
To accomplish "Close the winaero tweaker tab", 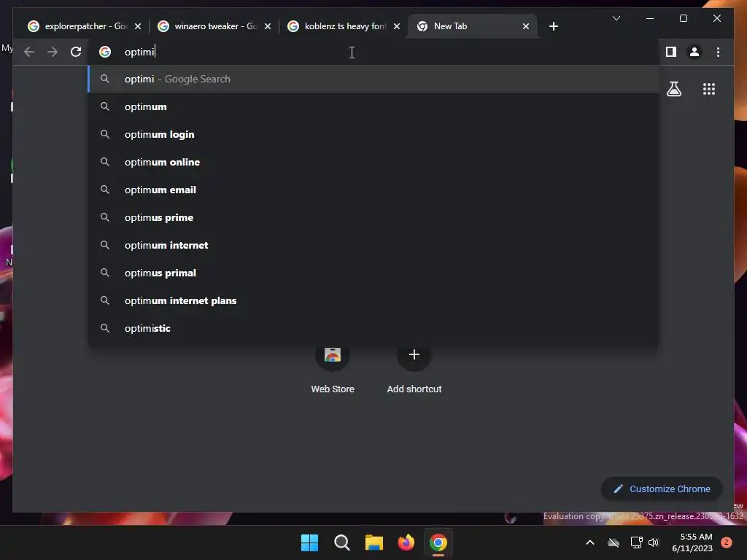I will click(x=267, y=26).
